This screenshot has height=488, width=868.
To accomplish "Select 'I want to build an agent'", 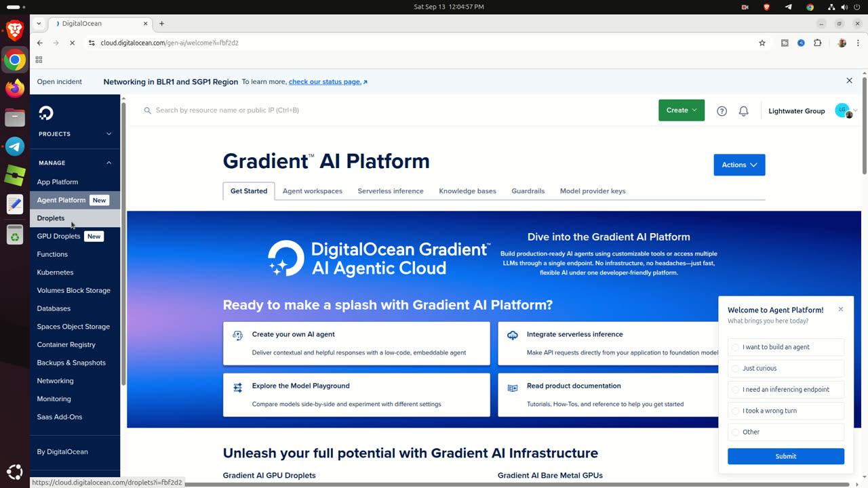I will click(x=786, y=347).
